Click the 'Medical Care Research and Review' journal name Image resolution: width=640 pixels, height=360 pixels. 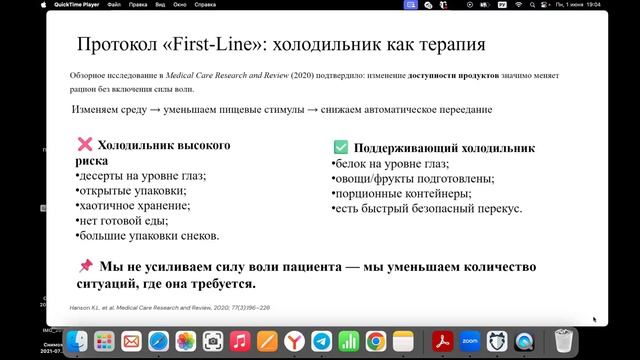(x=227, y=76)
